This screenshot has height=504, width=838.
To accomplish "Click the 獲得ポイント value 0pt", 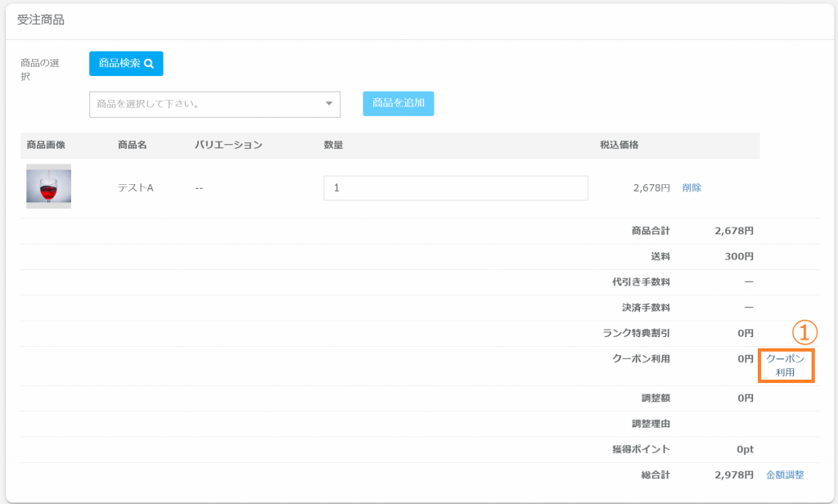I will 744,449.
